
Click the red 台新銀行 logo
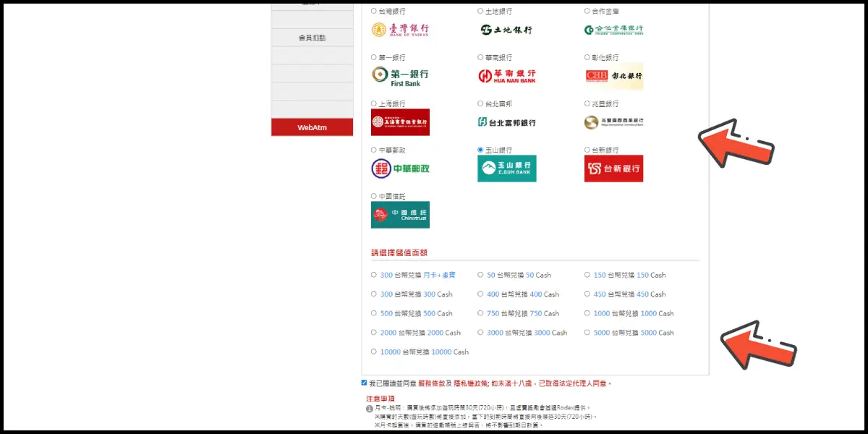click(614, 169)
